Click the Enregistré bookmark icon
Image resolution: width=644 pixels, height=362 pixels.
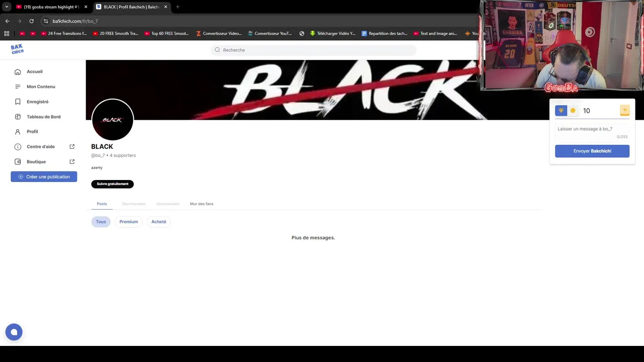pyautogui.click(x=18, y=102)
